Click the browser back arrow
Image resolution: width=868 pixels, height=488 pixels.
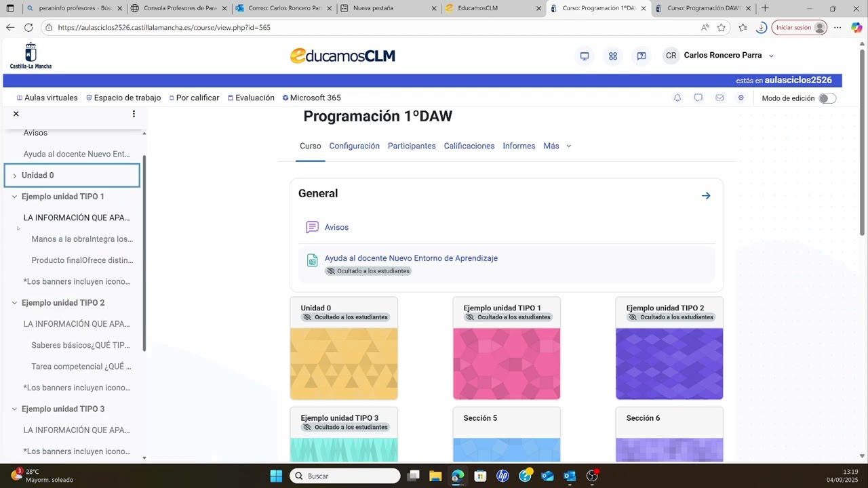[9, 28]
